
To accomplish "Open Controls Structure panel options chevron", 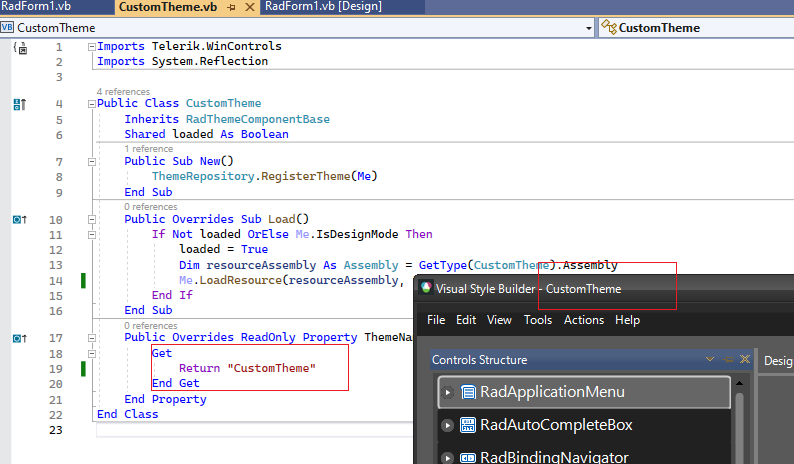I will coord(709,359).
